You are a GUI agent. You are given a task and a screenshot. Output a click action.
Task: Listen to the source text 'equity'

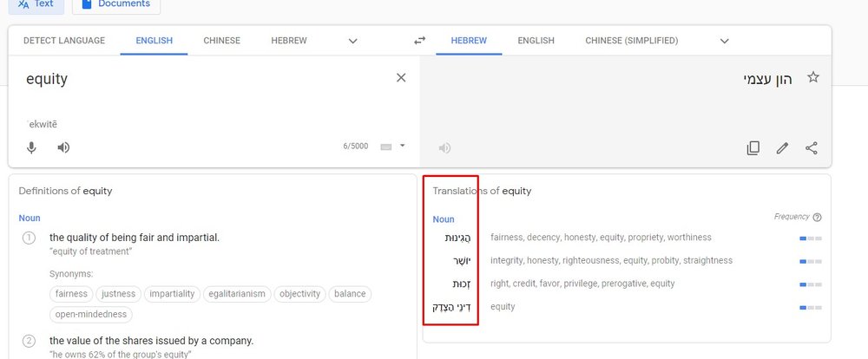click(x=63, y=147)
